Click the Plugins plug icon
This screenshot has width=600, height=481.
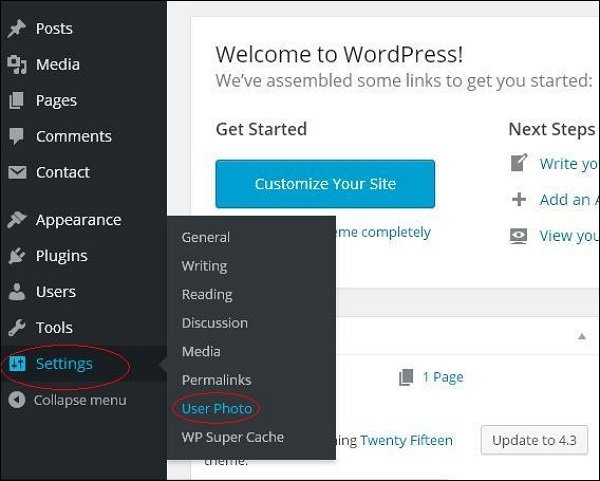coord(16,256)
